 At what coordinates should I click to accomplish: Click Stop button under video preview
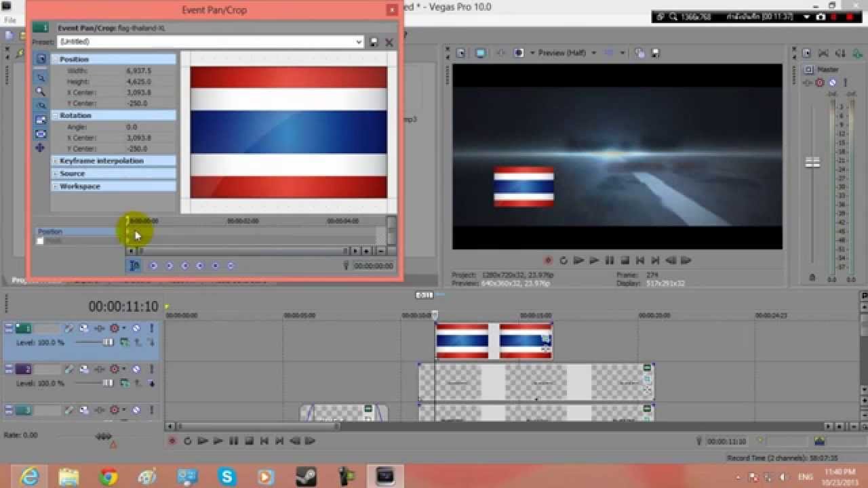(x=625, y=260)
